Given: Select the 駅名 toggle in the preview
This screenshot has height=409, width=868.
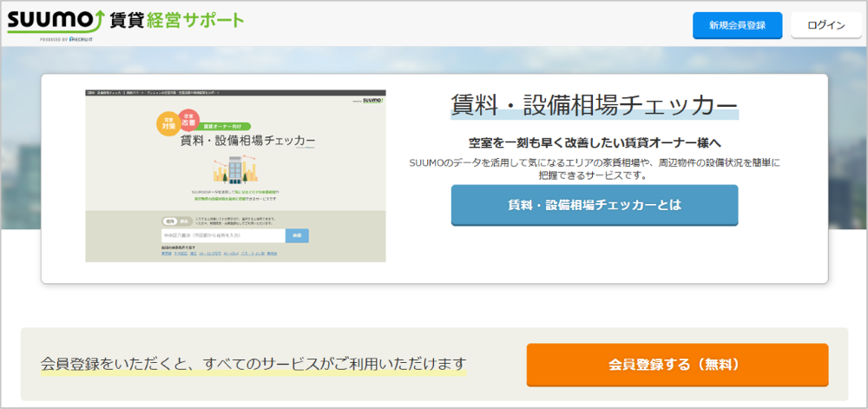Looking at the screenshot, I should tap(183, 221).
